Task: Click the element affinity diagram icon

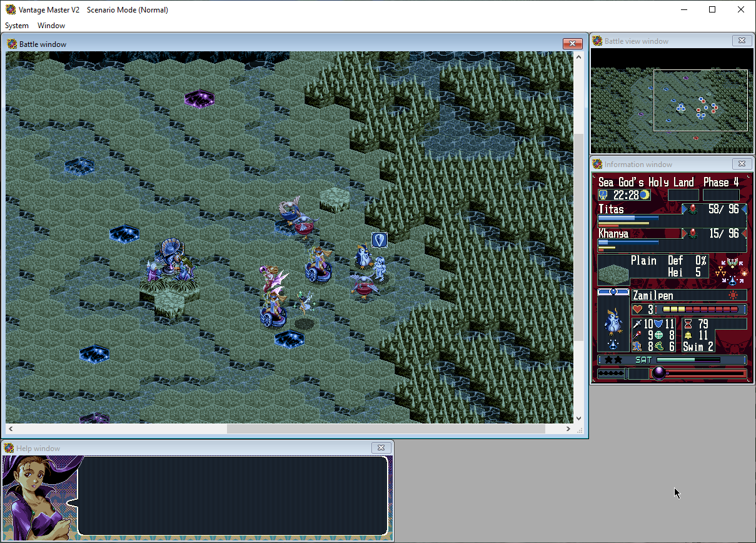Action: (732, 271)
